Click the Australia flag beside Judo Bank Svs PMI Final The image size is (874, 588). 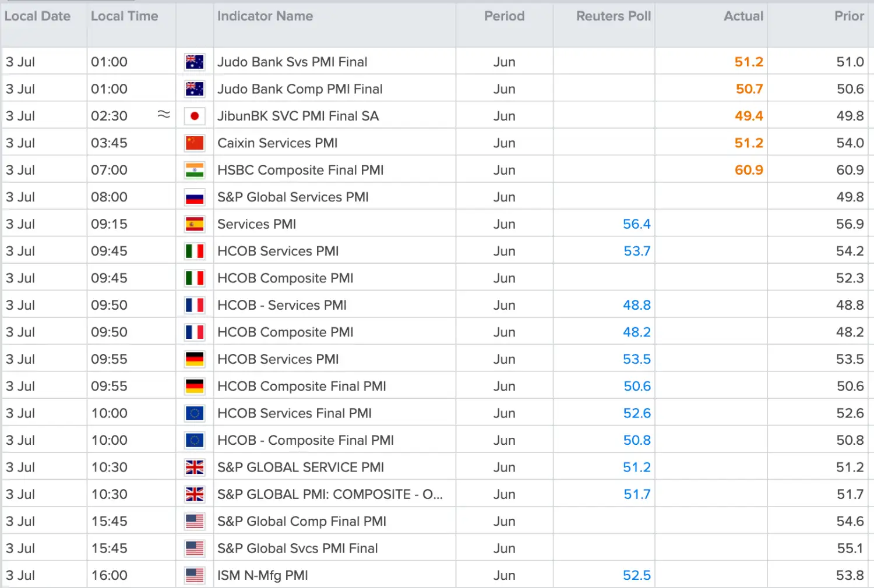195,62
